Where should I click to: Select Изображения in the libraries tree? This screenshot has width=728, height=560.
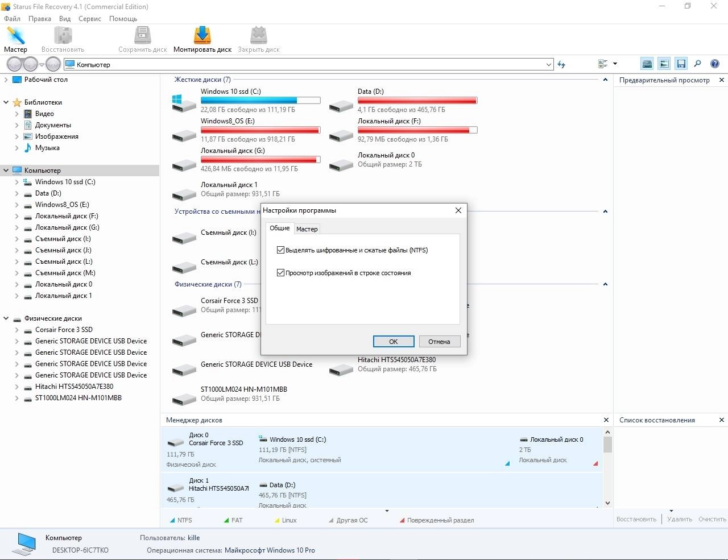[56, 136]
